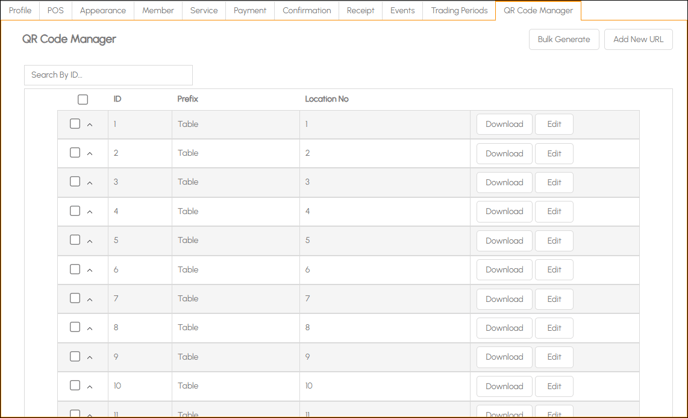Expand row 10 with its chevron
This screenshot has width=688, height=418.
point(90,387)
